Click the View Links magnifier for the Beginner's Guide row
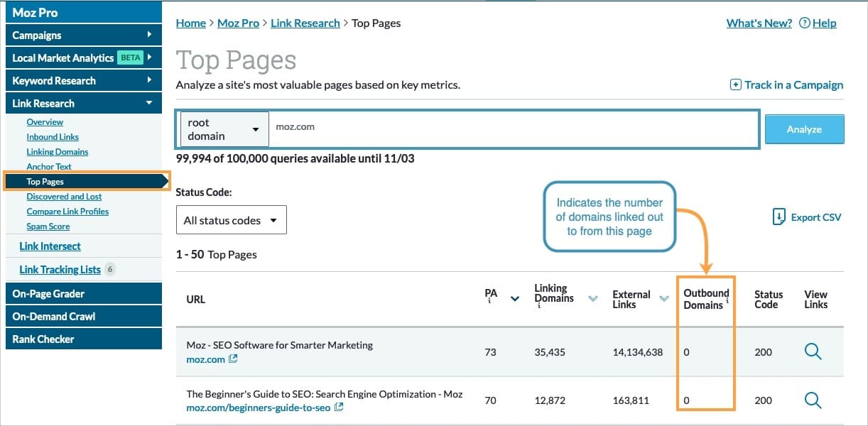This screenshot has width=868, height=426. (813, 400)
